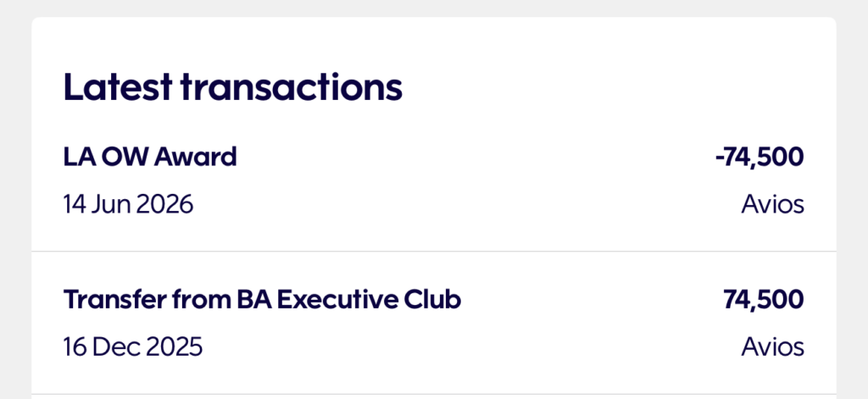Click Avios label under -74,500
Screen dimensions: 868x399
772,204
